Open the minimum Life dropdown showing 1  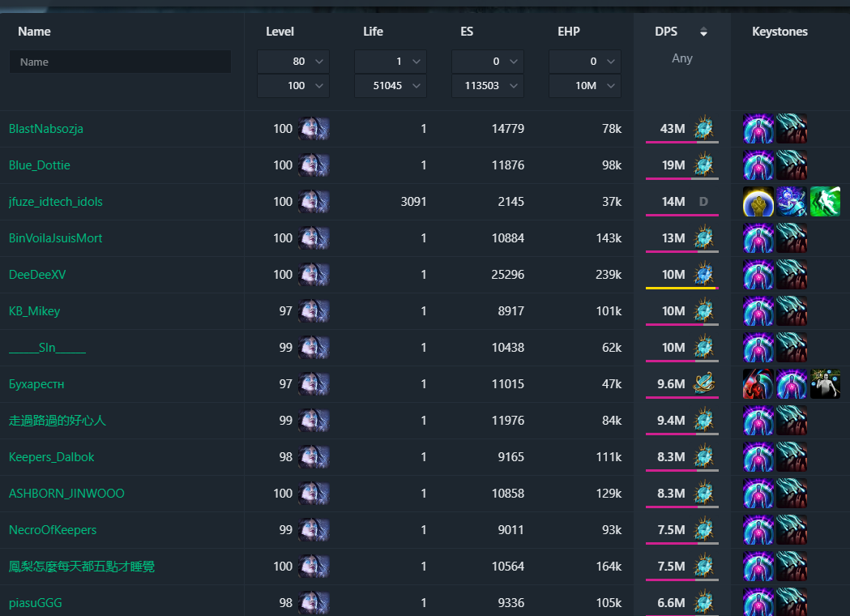click(391, 62)
